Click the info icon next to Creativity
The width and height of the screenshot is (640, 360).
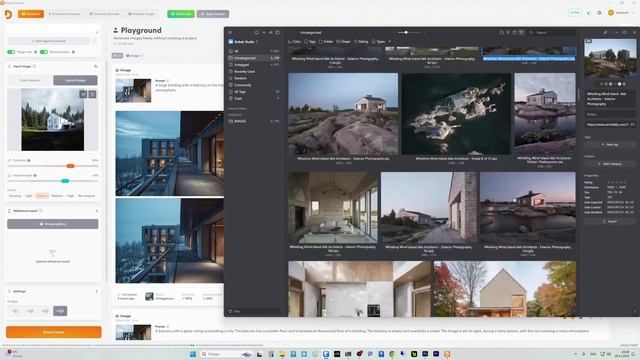[29, 160]
